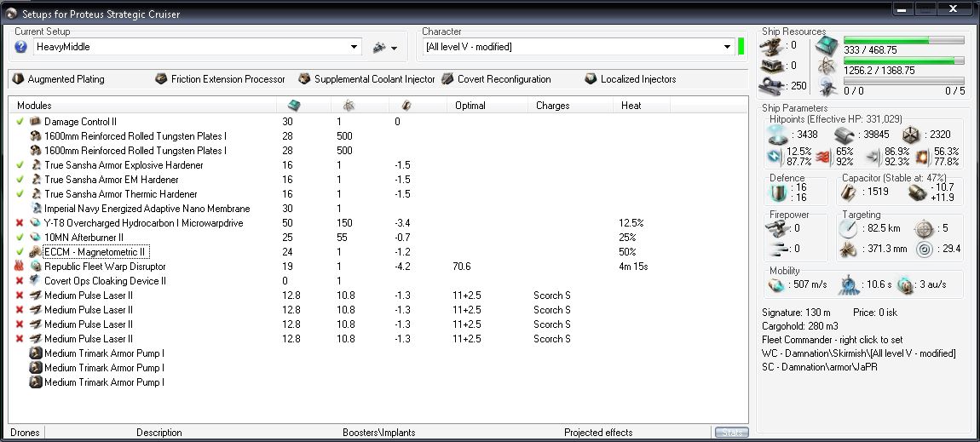Click the CPU column header icon
The width and height of the screenshot is (980, 442).
coord(294,106)
